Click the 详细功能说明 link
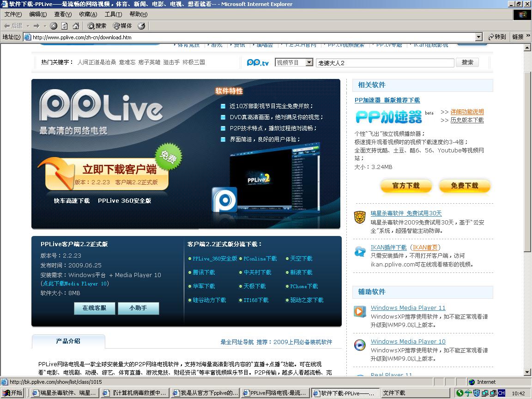This screenshot has width=532, height=399. pos(467,112)
